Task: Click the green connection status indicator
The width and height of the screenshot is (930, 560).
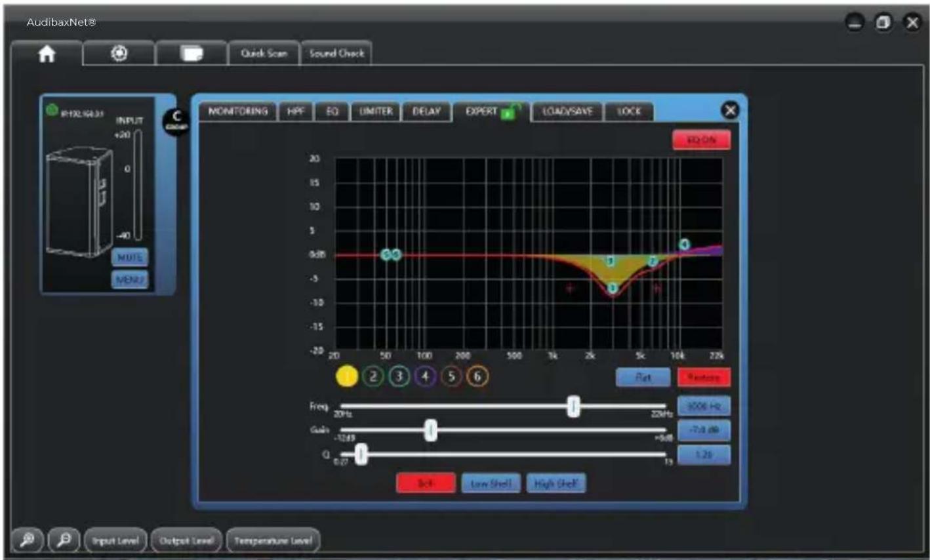Action: pos(52,110)
